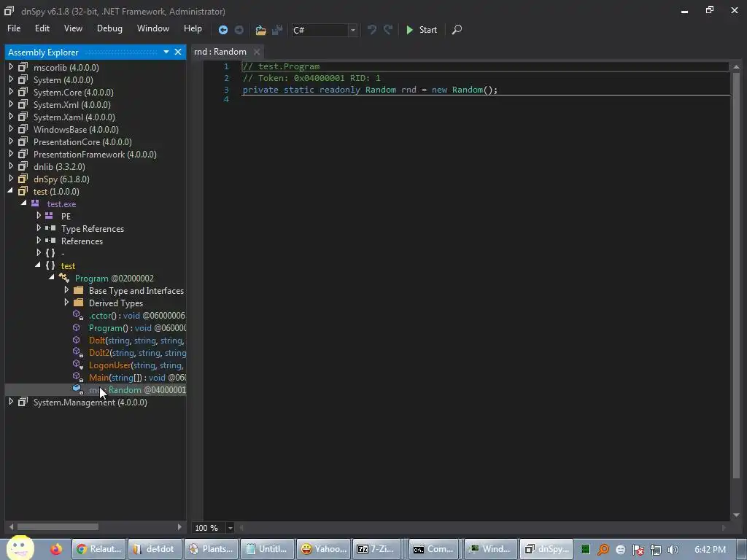Open the Debug menu
Image resolution: width=747 pixels, height=560 pixels.
click(x=109, y=28)
